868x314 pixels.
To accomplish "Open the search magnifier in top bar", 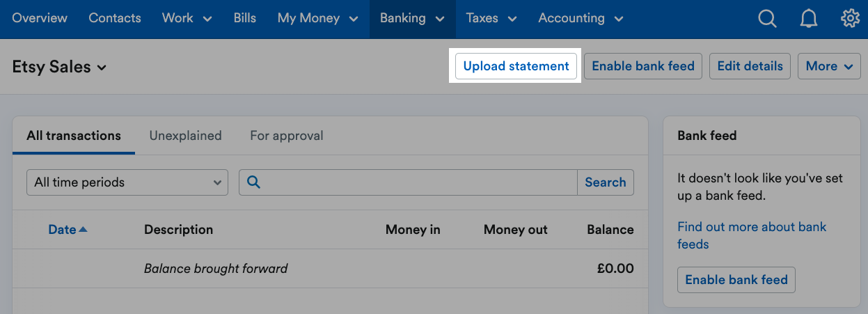I will click(x=767, y=19).
